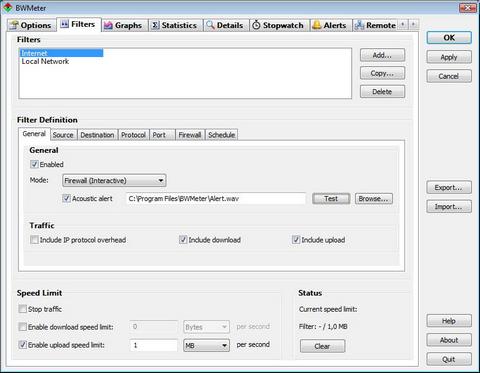Open Help

tap(449, 321)
